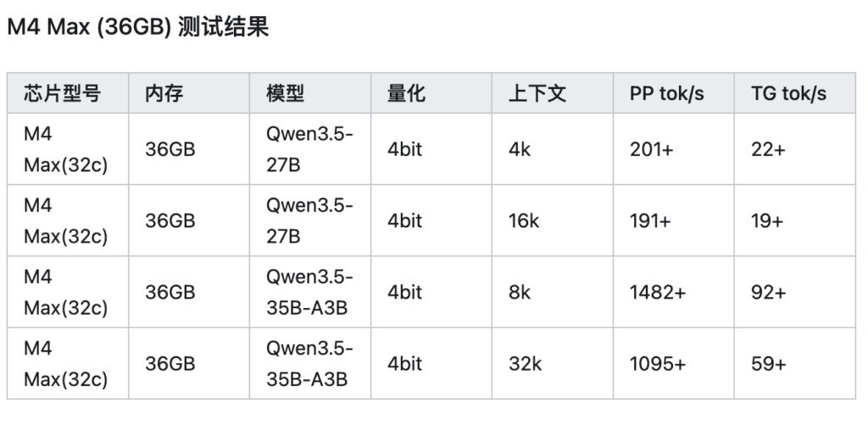The height and width of the screenshot is (425, 868).
Task: Select the 芯片型号 column header
Action: coord(68,93)
